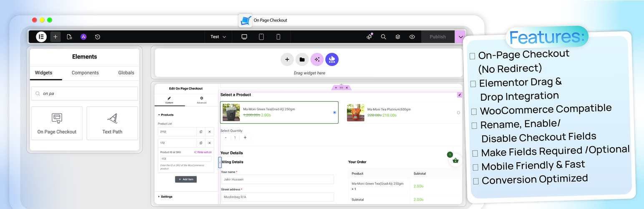Expand publish options arrow
The width and height of the screenshot is (644, 209).
[x=460, y=37]
